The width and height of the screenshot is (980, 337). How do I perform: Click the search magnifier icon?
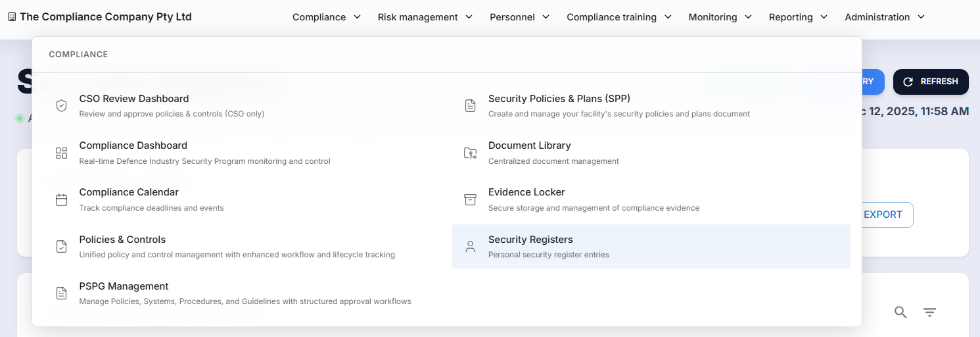click(x=900, y=313)
